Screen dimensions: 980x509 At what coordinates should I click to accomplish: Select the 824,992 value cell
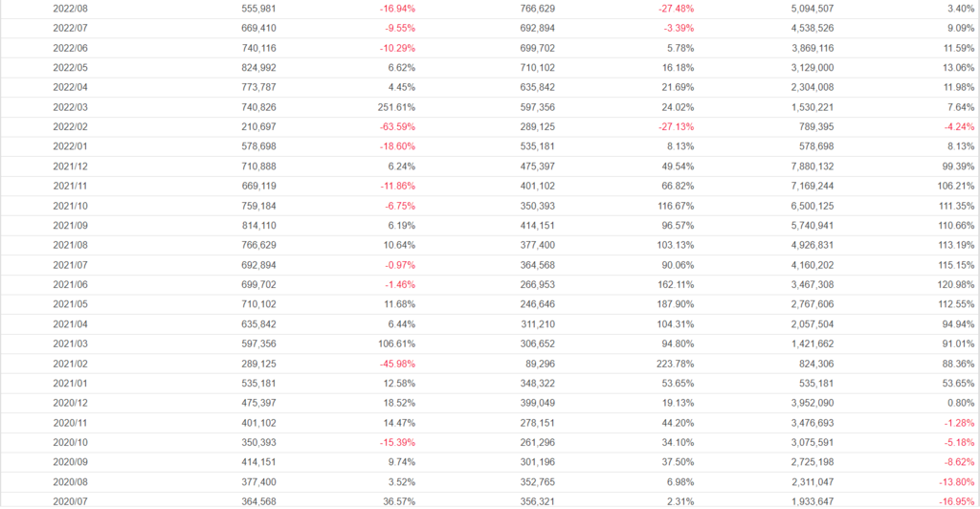260,67
